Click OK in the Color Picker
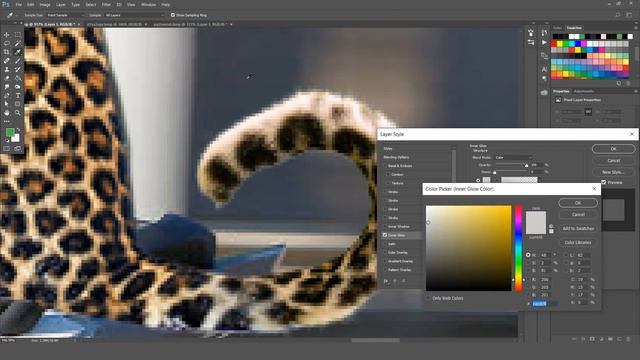Image resolution: width=640 pixels, height=360 pixels. coord(578,203)
